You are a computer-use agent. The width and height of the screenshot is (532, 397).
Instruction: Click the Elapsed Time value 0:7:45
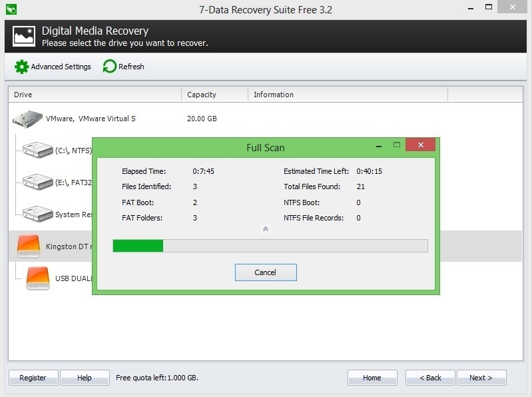click(204, 171)
